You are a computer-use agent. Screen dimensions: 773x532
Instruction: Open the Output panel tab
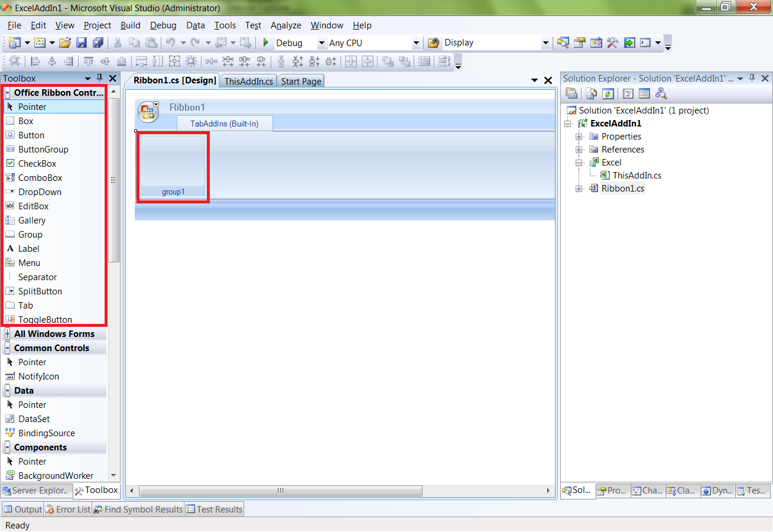(23, 510)
